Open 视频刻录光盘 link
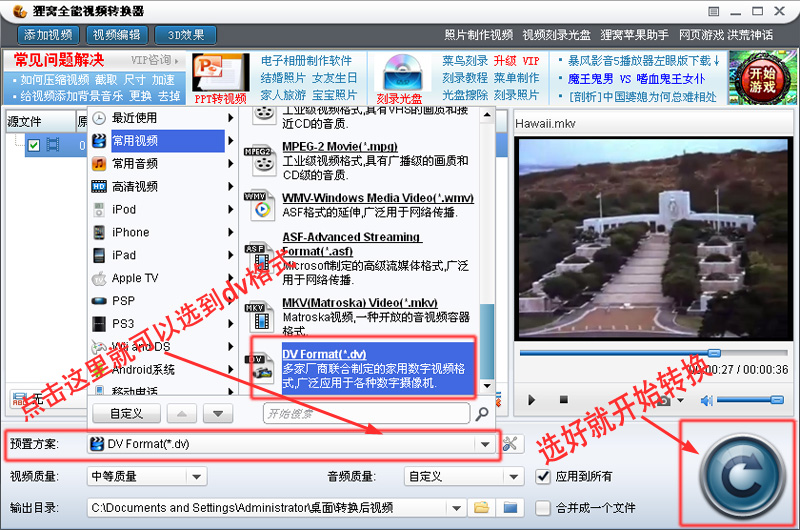The height and width of the screenshot is (530, 800). click(x=556, y=35)
